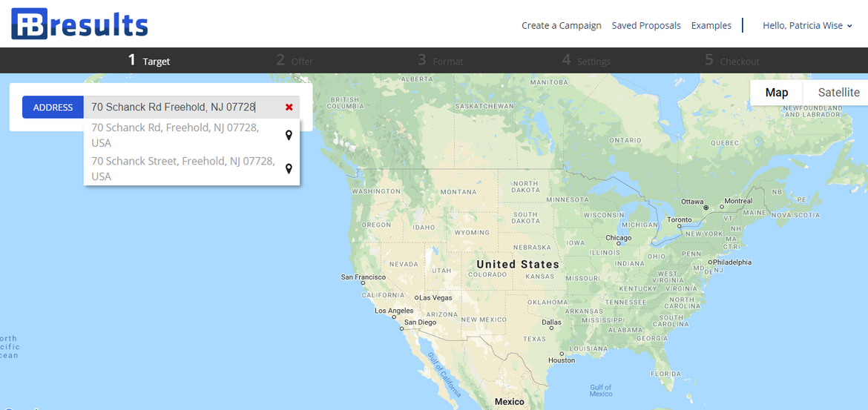Open the Saved Proposals link
The image size is (868, 410).
[646, 25]
